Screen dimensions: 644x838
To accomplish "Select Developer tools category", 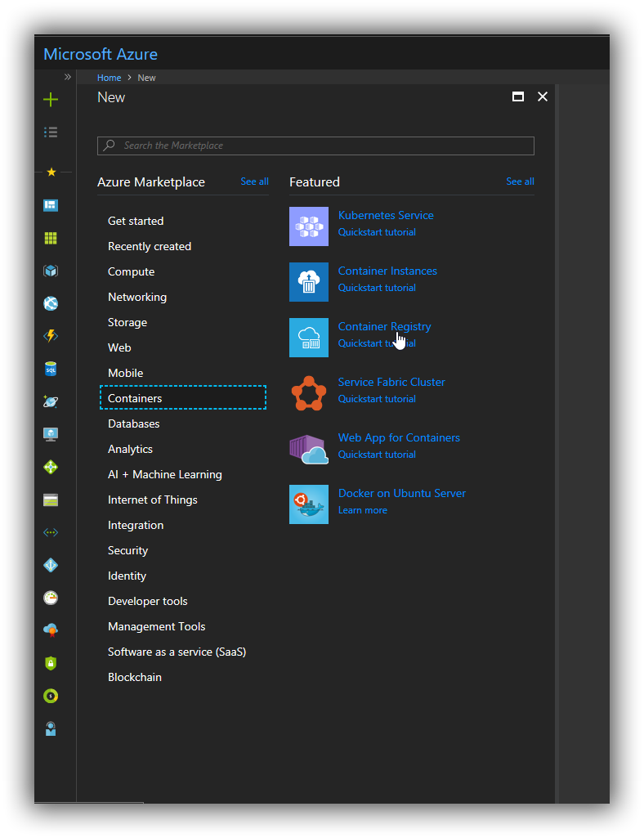I will tap(147, 601).
